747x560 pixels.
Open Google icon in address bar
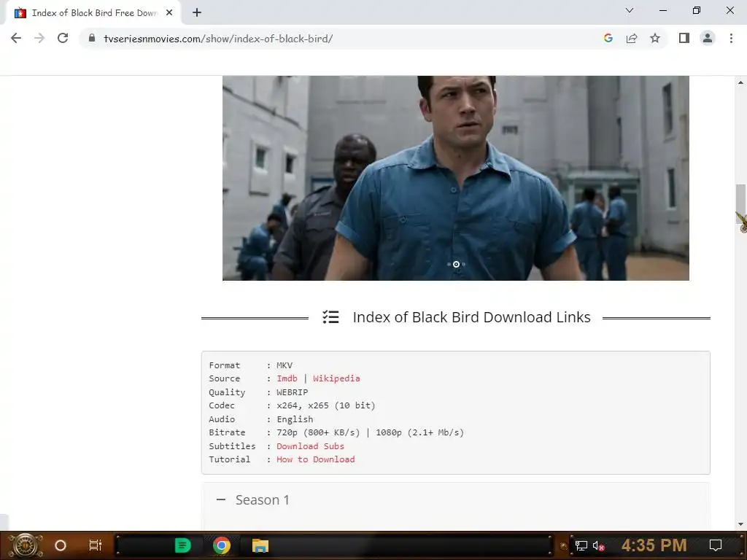tap(608, 38)
